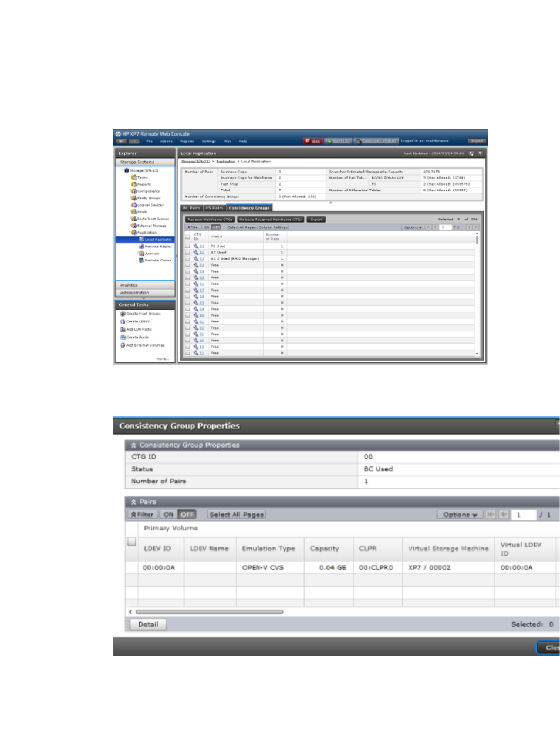Click the horizontal scrollbar of the Pairs table
This screenshot has width=560, height=746.
[x=210, y=611]
